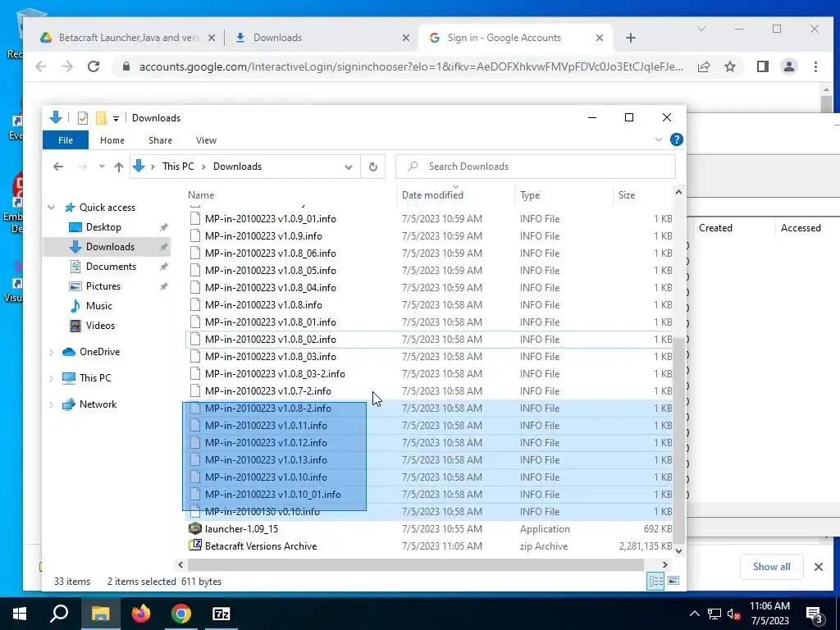Image resolution: width=840 pixels, height=630 pixels.
Task: Refresh the Downloads folder
Action: click(x=373, y=167)
